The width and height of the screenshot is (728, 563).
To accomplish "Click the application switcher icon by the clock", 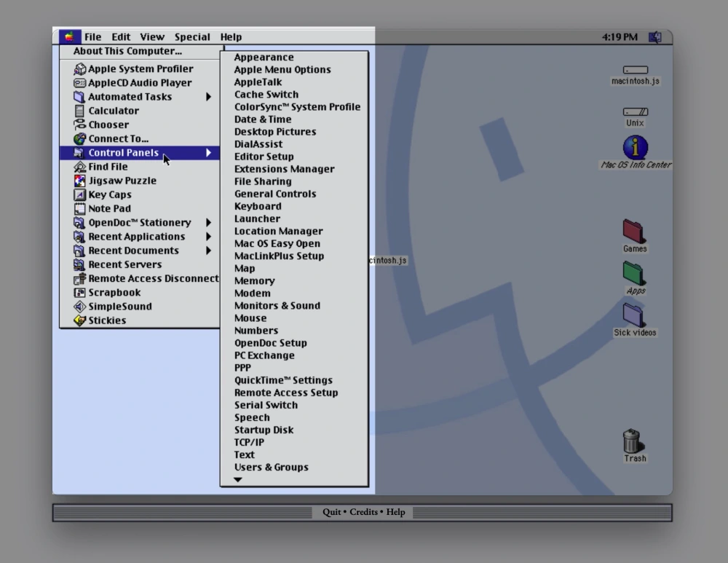I will (x=655, y=36).
